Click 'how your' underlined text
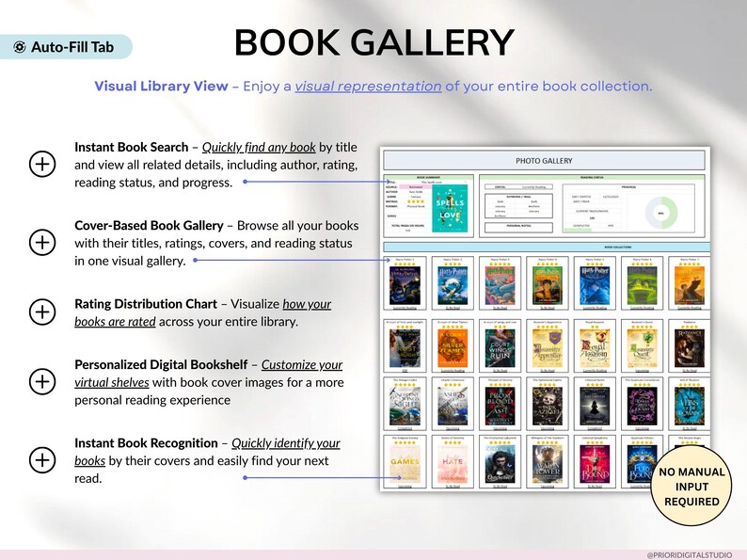Image resolution: width=747 pixels, height=560 pixels. click(307, 304)
